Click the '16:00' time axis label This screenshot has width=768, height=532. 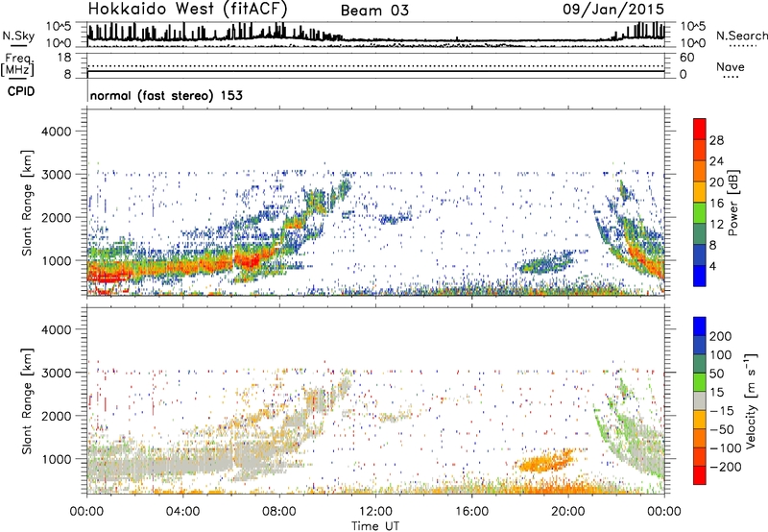tap(471, 512)
